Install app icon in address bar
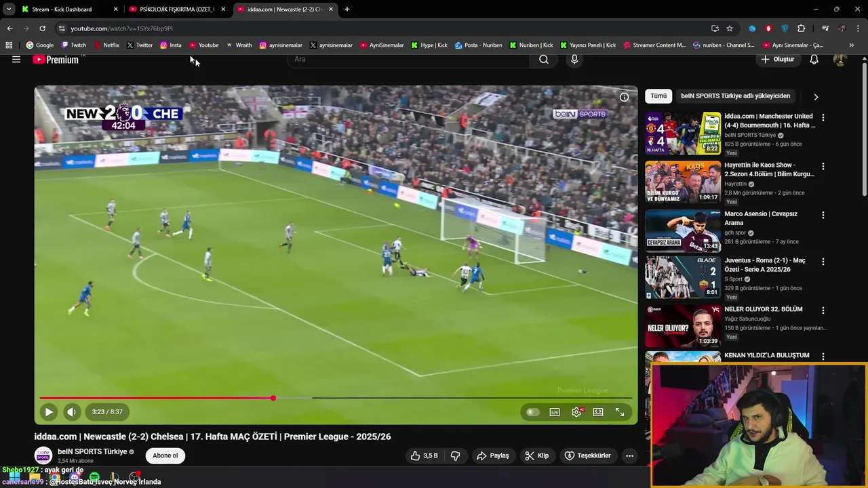 pos(715,28)
